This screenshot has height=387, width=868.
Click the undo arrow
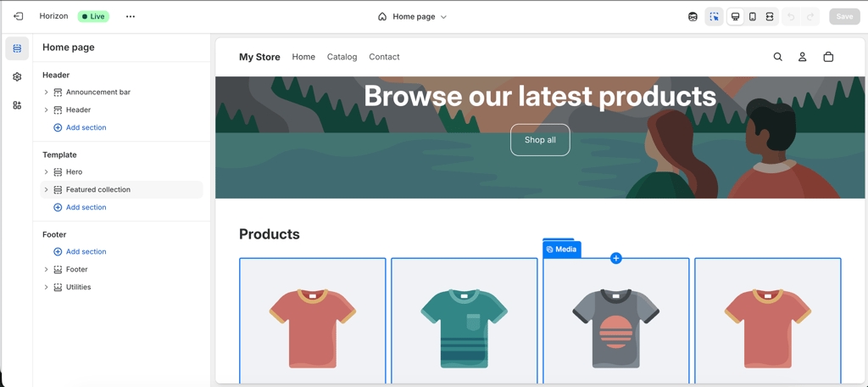pyautogui.click(x=791, y=17)
